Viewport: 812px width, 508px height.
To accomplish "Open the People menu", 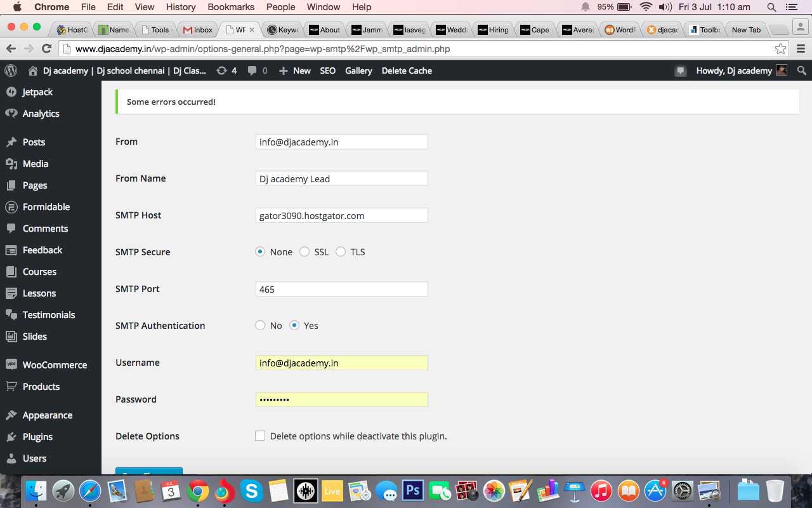I will [280, 7].
